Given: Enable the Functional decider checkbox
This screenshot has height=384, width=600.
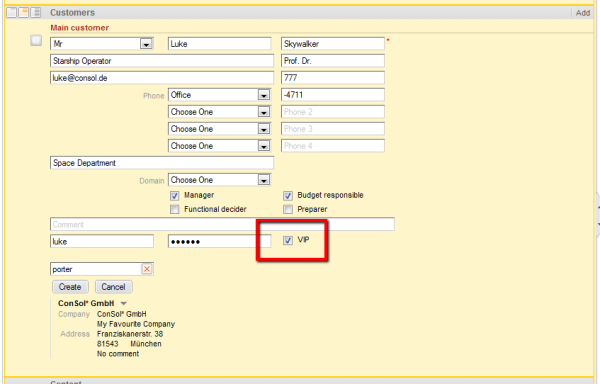Looking at the screenshot, I should (174, 209).
